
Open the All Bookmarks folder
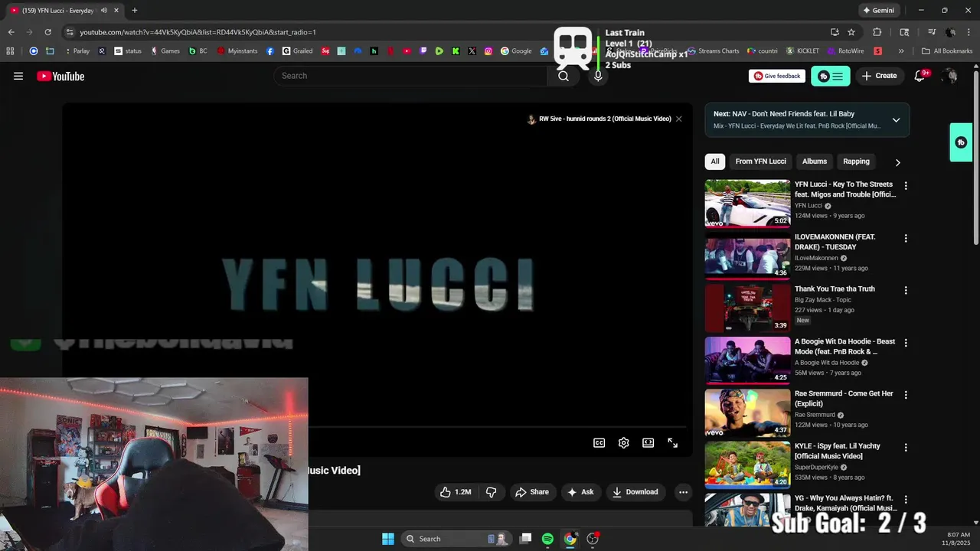947,51
